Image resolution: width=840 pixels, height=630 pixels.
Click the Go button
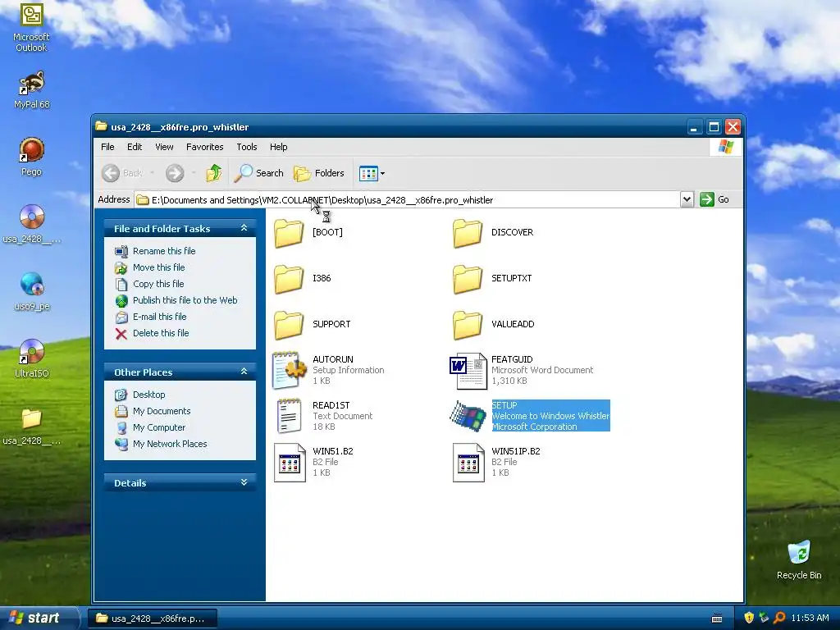[715, 200]
